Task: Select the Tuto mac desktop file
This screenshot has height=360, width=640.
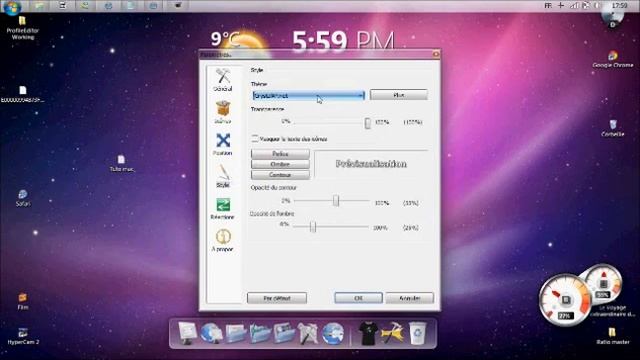Action: coord(121,163)
